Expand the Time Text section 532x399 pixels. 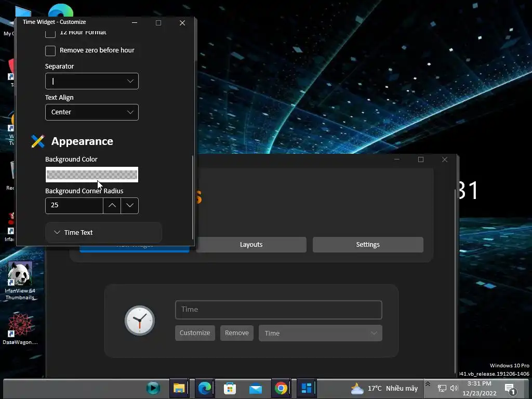(103, 232)
